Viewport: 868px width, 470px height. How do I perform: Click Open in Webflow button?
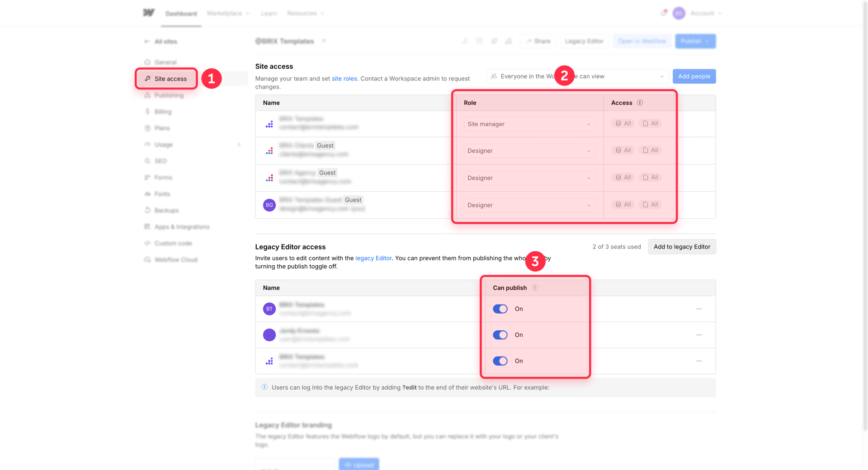click(642, 41)
